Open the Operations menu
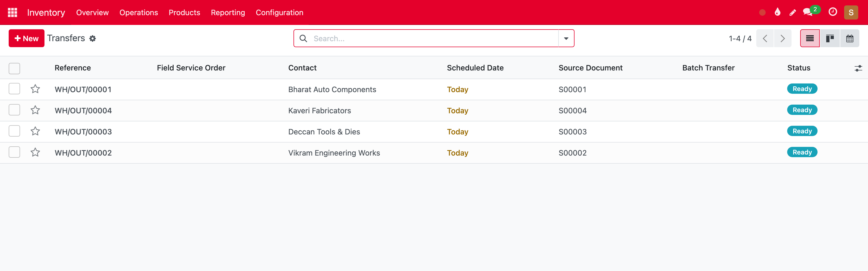This screenshot has height=271, width=868. click(x=139, y=12)
